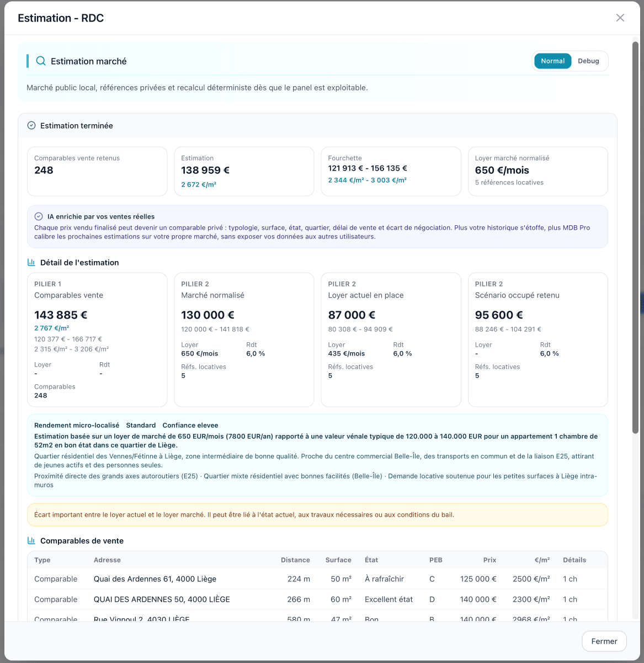
Task: Click the dialog's vertical scrollbar
Action: tap(635, 237)
